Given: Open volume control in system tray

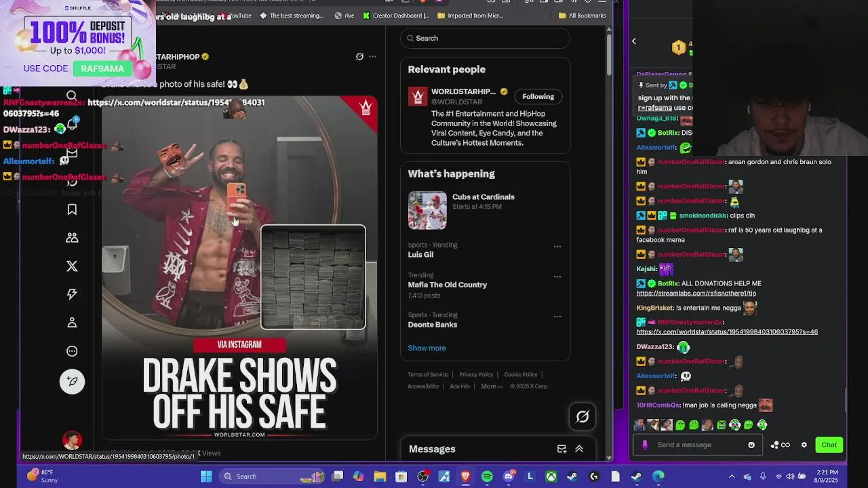Looking at the screenshot, I should coord(791,476).
